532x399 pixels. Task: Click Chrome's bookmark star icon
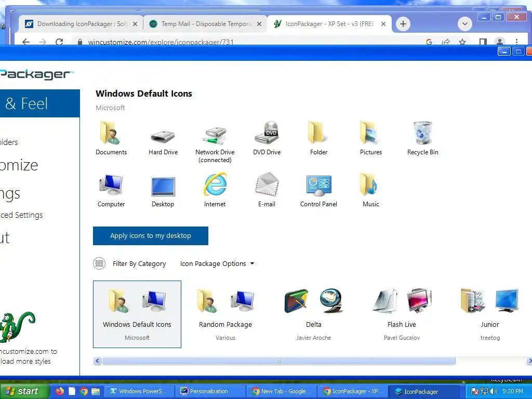[x=462, y=42]
